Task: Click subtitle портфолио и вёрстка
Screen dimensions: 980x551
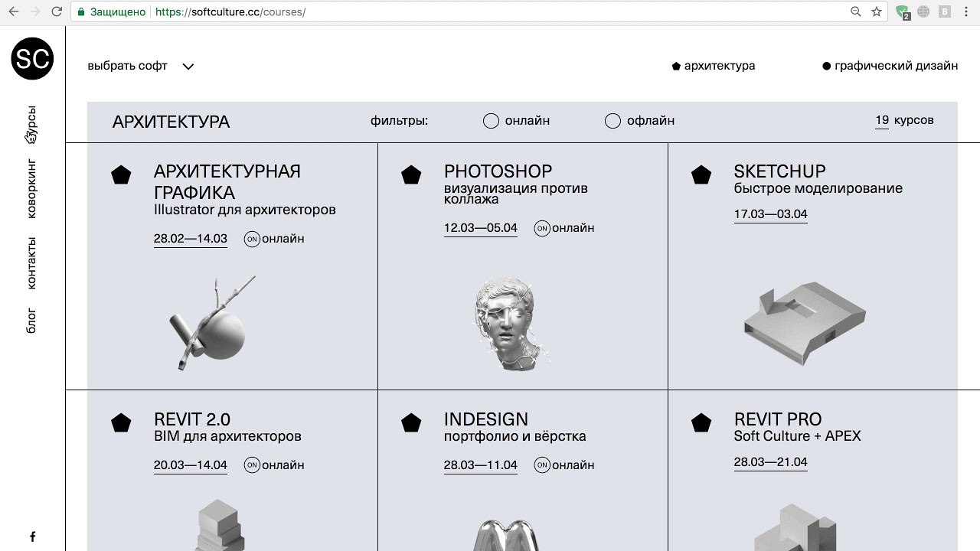Action: pyautogui.click(x=515, y=436)
